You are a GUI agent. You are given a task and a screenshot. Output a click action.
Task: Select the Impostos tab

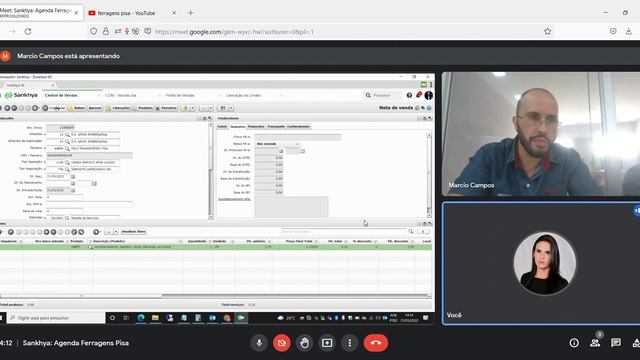(x=238, y=127)
